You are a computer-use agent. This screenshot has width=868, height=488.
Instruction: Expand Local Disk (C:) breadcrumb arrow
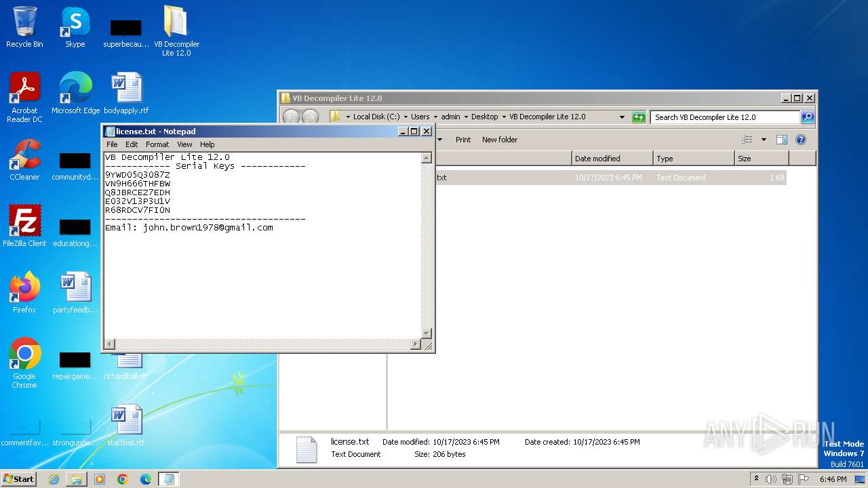[406, 117]
